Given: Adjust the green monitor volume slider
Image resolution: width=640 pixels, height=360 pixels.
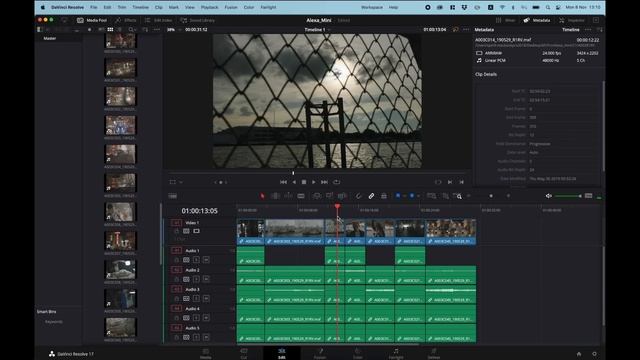Looking at the screenshot, I should coord(568,196).
